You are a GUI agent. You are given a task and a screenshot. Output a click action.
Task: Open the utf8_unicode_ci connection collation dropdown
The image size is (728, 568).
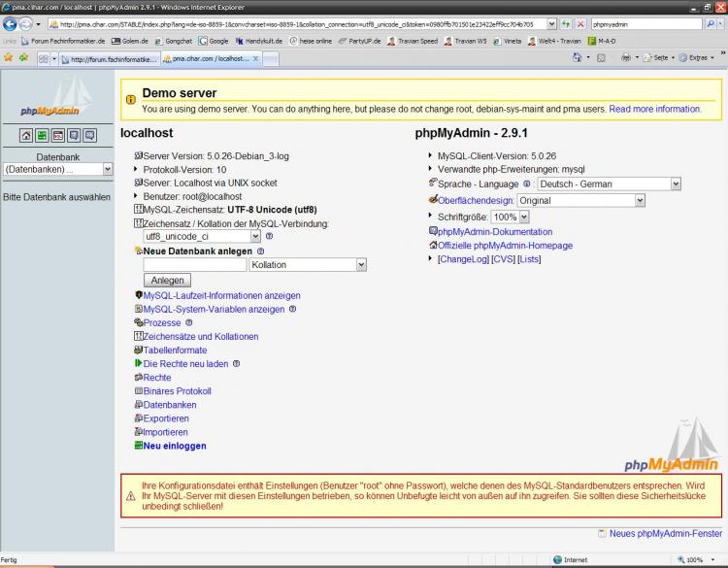[202, 236]
